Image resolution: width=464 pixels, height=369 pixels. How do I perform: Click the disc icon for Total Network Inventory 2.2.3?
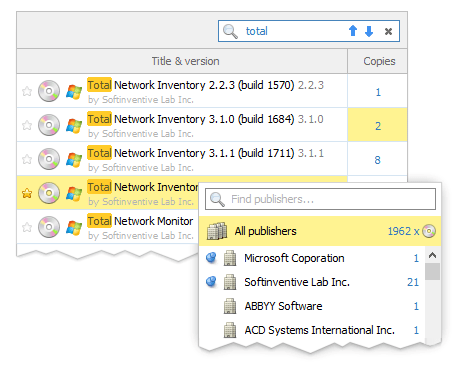click(x=49, y=91)
